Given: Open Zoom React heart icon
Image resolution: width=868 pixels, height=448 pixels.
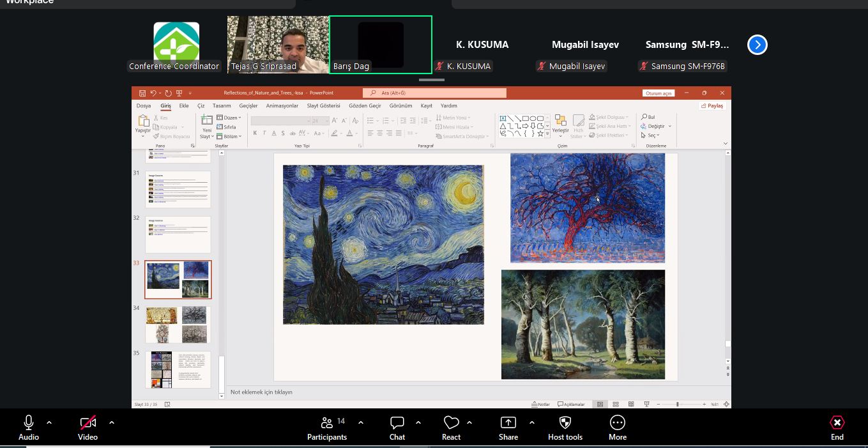Looking at the screenshot, I should [452, 422].
